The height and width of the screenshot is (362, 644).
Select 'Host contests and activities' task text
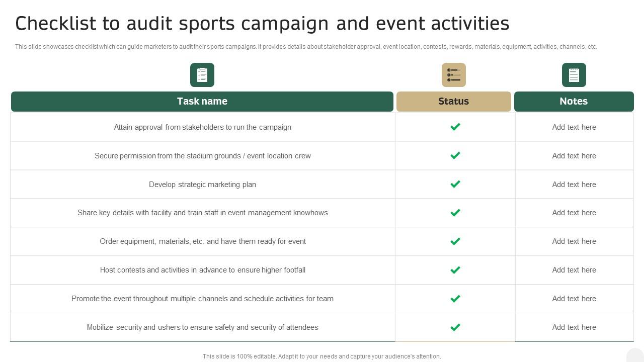coord(203,270)
